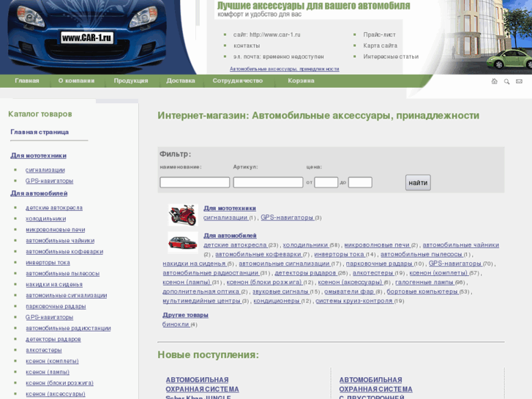Click the www.CAR-1.ru logo banner
This screenshot has width=532, height=399.
click(x=87, y=37)
